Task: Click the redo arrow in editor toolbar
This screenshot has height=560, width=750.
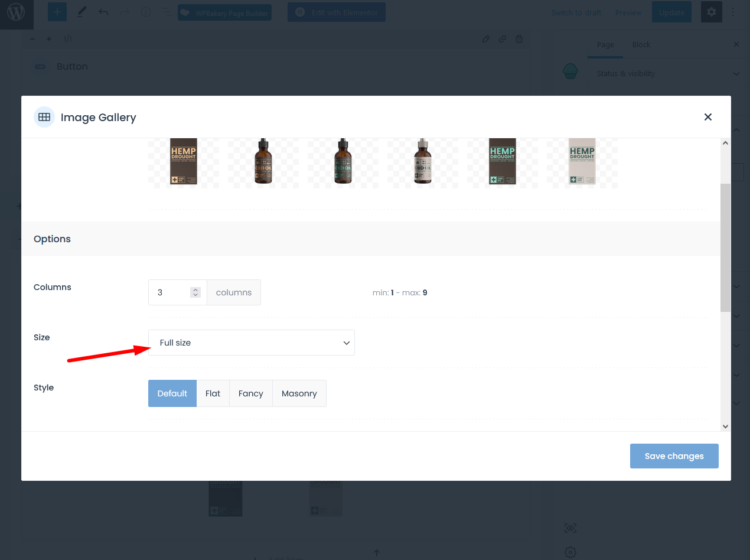Action: pyautogui.click(x=125, y=12)
